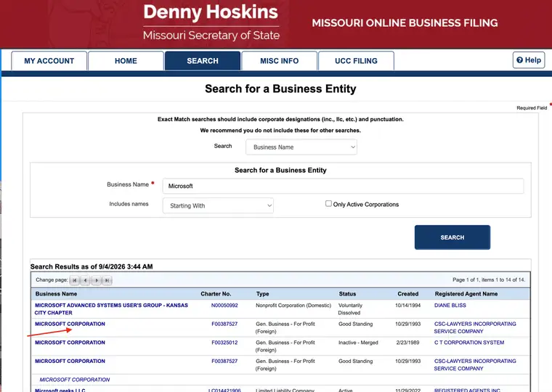Open registered agent C T CORPORATION SYSTEM
Image resolution: width=552 pixels, height=392 pixels.
pyautogui.click(x=469, y=343)
